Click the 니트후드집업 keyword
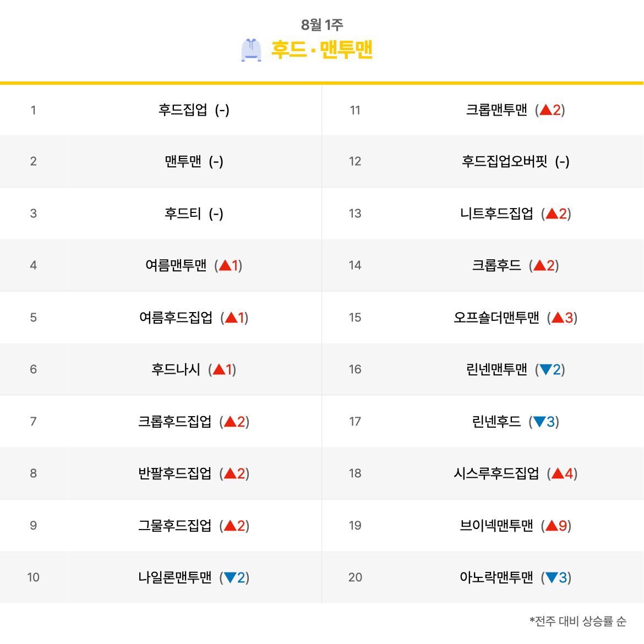The image size is (644, 644). [496, 214]
